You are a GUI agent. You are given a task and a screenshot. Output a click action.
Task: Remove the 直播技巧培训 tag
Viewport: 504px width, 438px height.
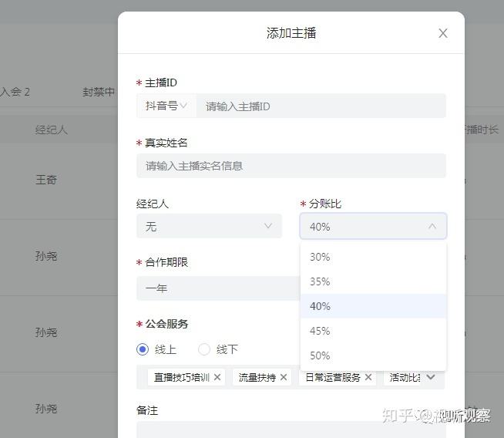[217, 377]
